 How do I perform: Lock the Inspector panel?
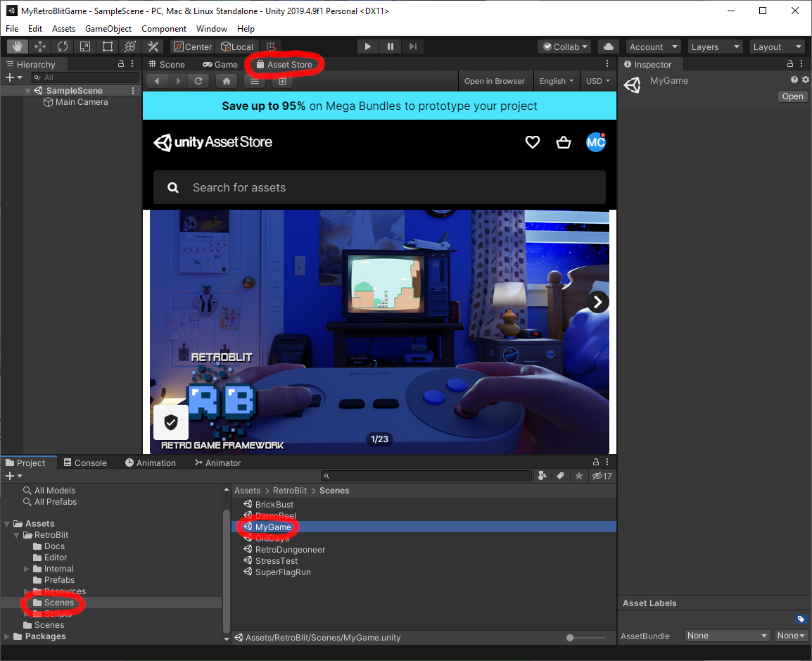point(789,64)
